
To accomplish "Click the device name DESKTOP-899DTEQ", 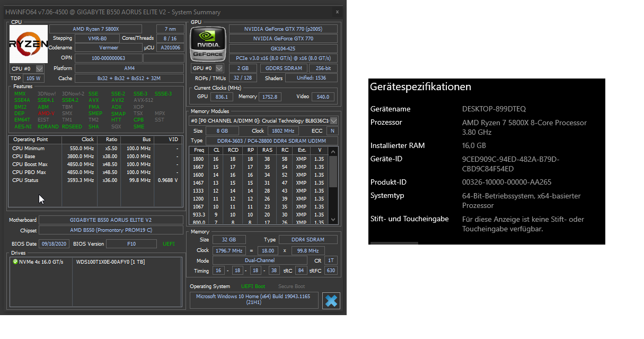I will pos(494,109).
